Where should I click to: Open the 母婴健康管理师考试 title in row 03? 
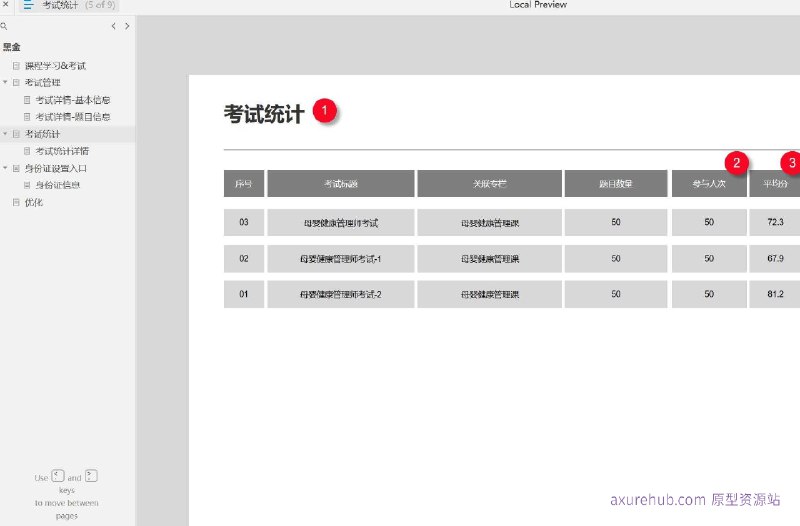(x=341, y=223)
